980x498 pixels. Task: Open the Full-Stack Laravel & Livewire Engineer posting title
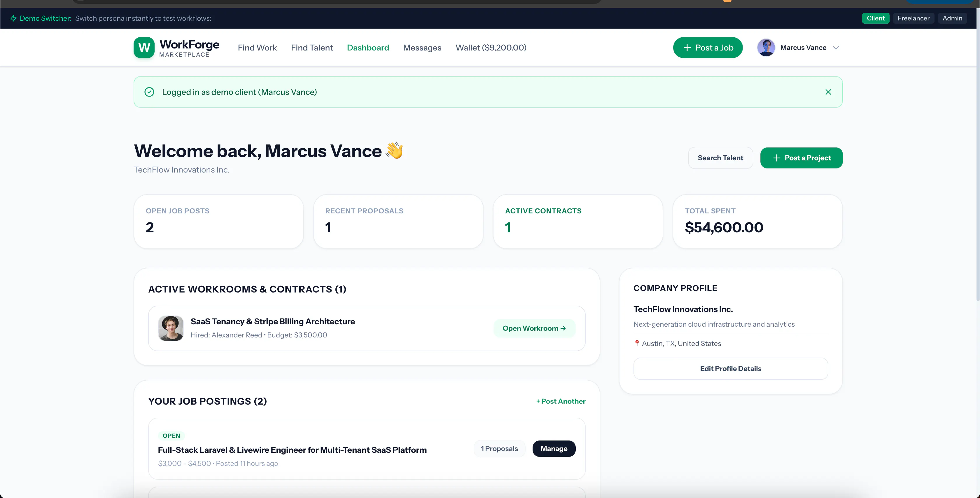pos(292,450)
